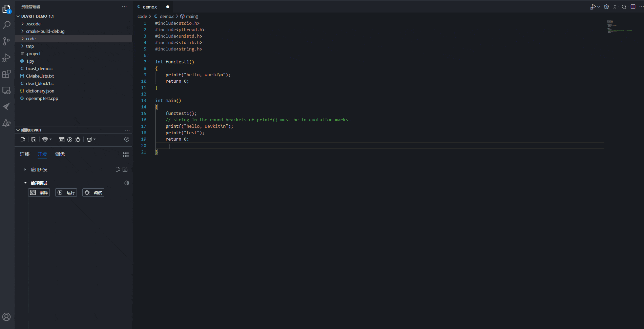Open the resource manager more-actions ellipsis
Screen dimensions: 644x329
click(124, 7)
